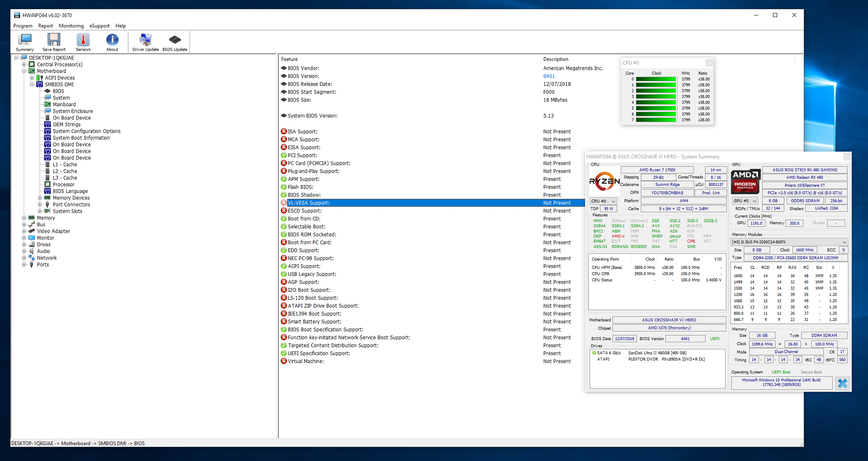The width and height of the screenshot is (868, 461).
Task: Open the Monitoring menu
Action: point(71,26)
